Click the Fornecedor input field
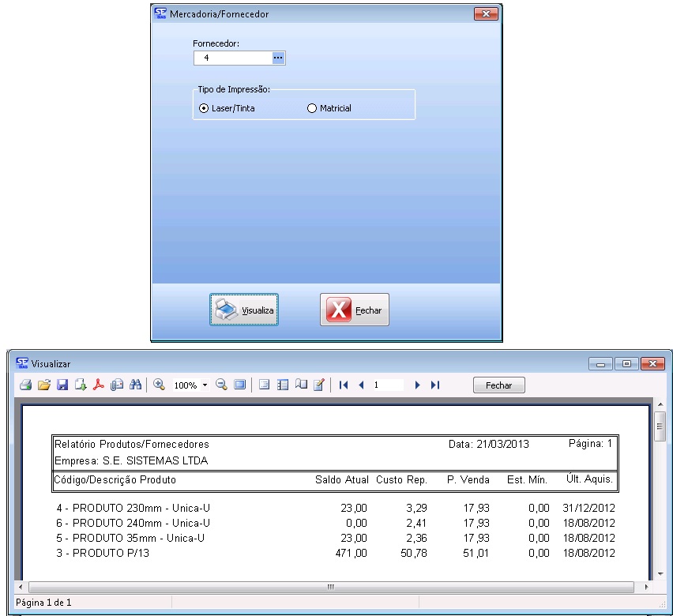This screenshot has width=673, height=616. coord(231,58)
